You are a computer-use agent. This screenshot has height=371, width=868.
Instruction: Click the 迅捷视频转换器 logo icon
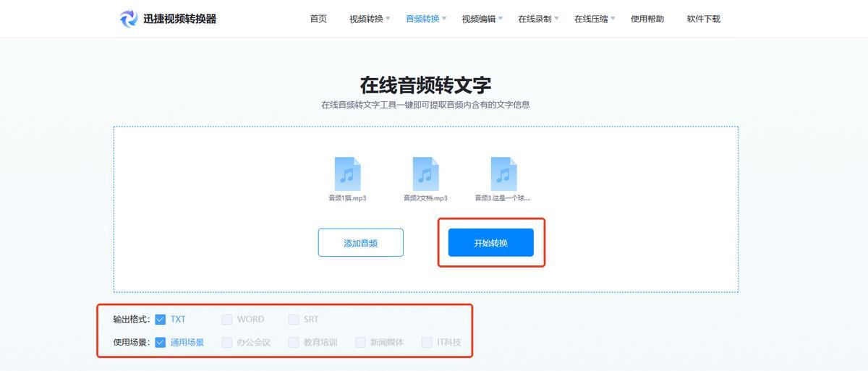point(128,19)
